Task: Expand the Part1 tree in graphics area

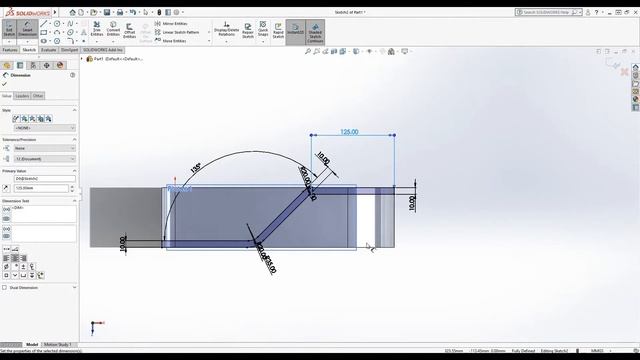Action: coord(82,59)
